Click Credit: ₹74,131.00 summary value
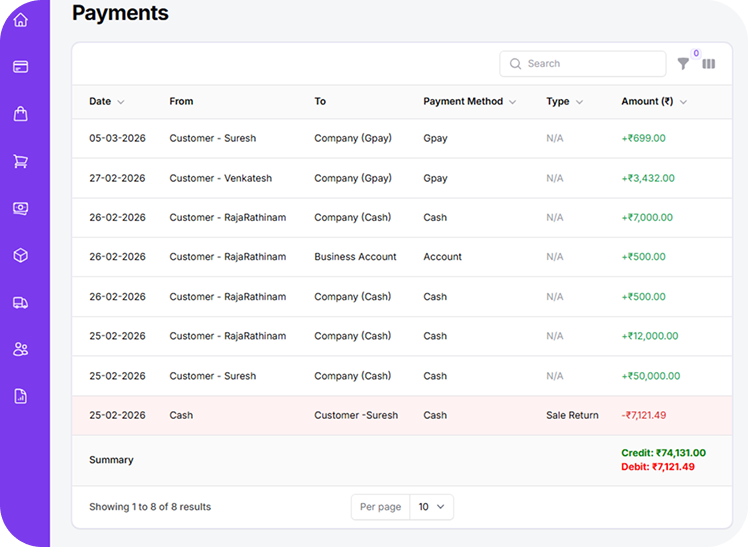This screenshot has height=547, width=748. 664,453
